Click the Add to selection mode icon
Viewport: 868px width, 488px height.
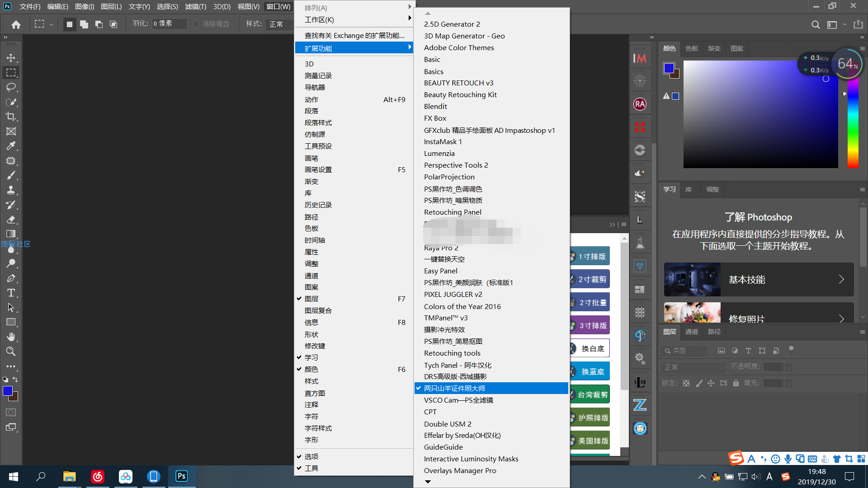(x=84, y=24)
